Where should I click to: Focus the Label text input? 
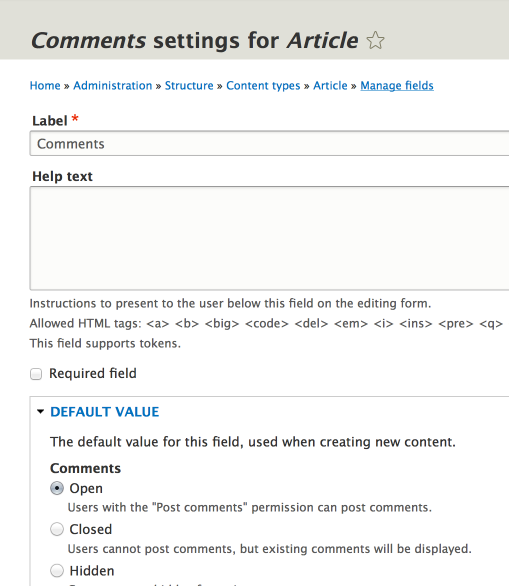[269, 144]
